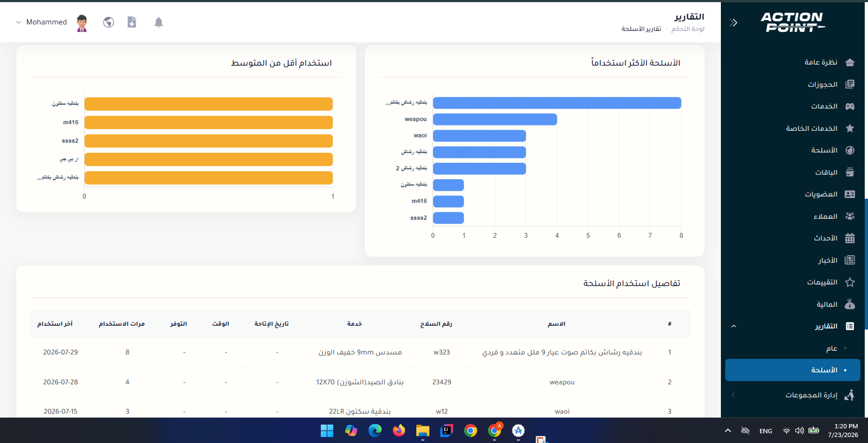Expand إدارة المجموعات submenu chevron
The image size is (868, 443).
pyautogui.click(x=733, y=395)
